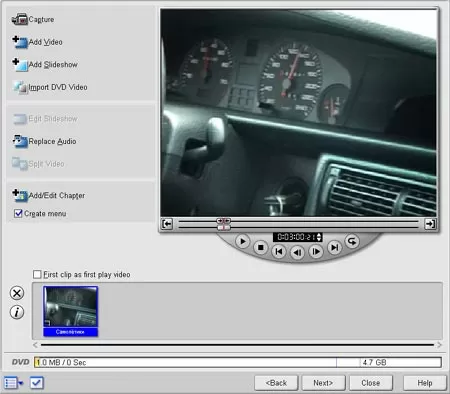
Task: Open Help
Action: [x=425, y=383]
